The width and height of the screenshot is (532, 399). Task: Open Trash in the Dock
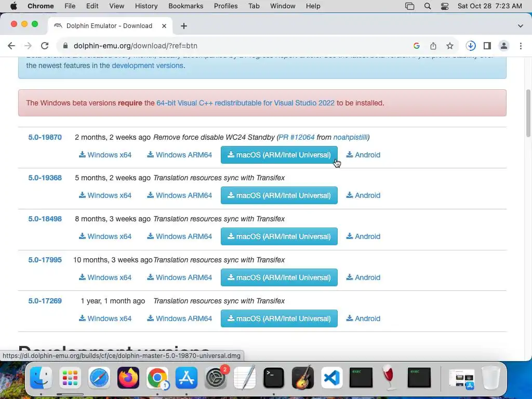coord(491,378)
